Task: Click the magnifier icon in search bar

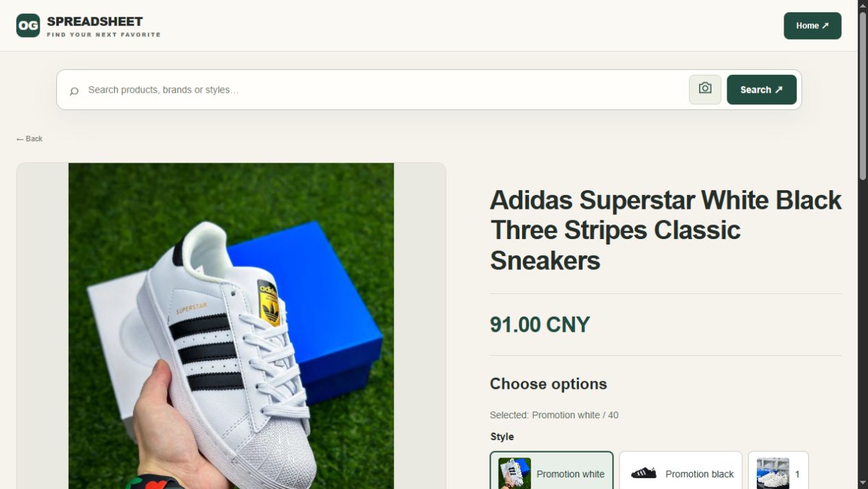Action: (74, 91)
